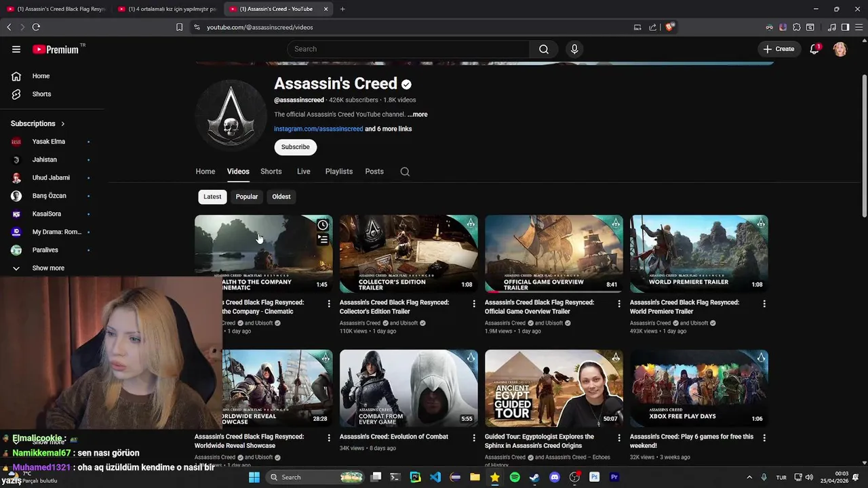The width and height of the screenshot is (868, 488).
Task: Switch to the second browser tab
Action: click(x=167, y=9)
